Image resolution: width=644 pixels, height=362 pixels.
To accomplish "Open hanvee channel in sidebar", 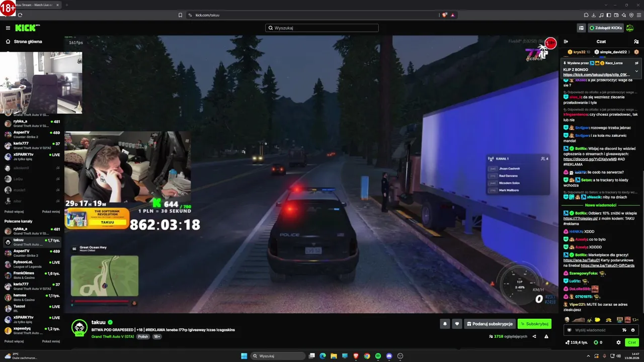I will pyautogui.click(x=33, y=298).
